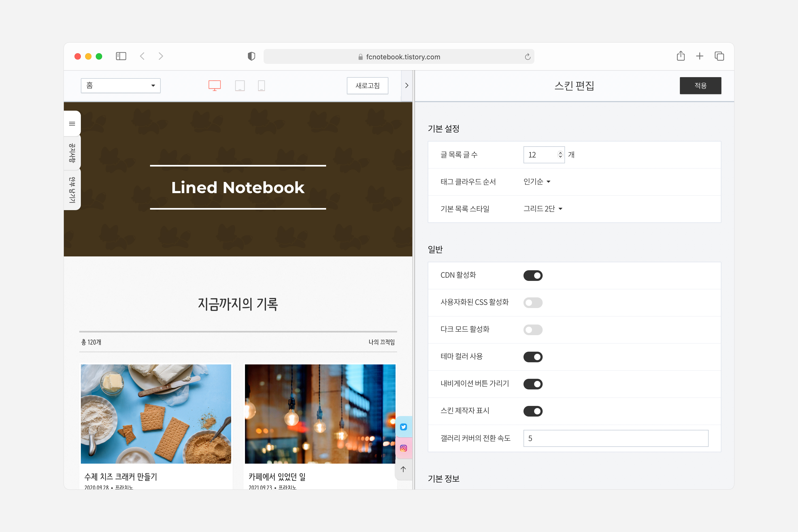The height and width of the screenshot is (532, 798).
Task: Open the hamburger menu on the blog header
Action: (72, 123)
